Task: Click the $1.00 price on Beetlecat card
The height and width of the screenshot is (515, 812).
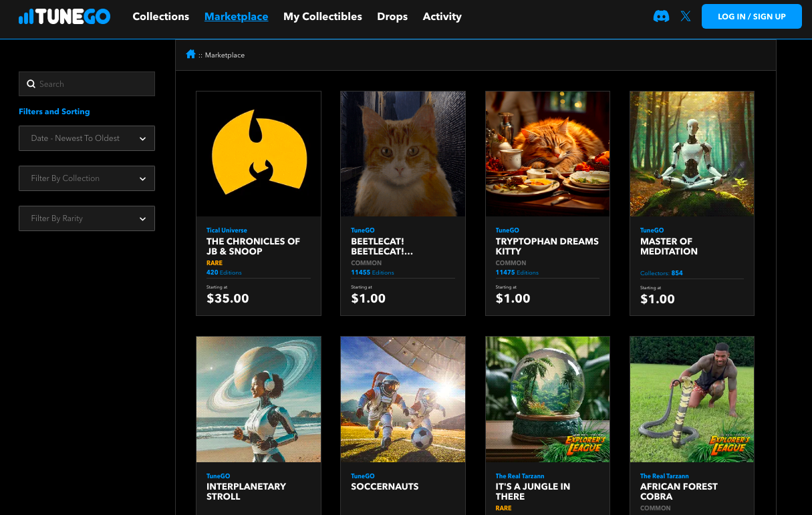Action: tap(368, 299)
